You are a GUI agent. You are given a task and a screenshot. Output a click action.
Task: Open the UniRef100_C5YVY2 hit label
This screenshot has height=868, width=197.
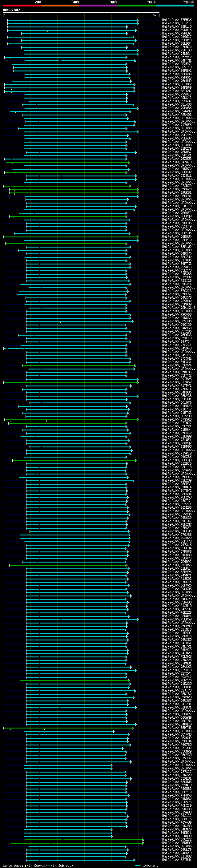pos(177,57)
